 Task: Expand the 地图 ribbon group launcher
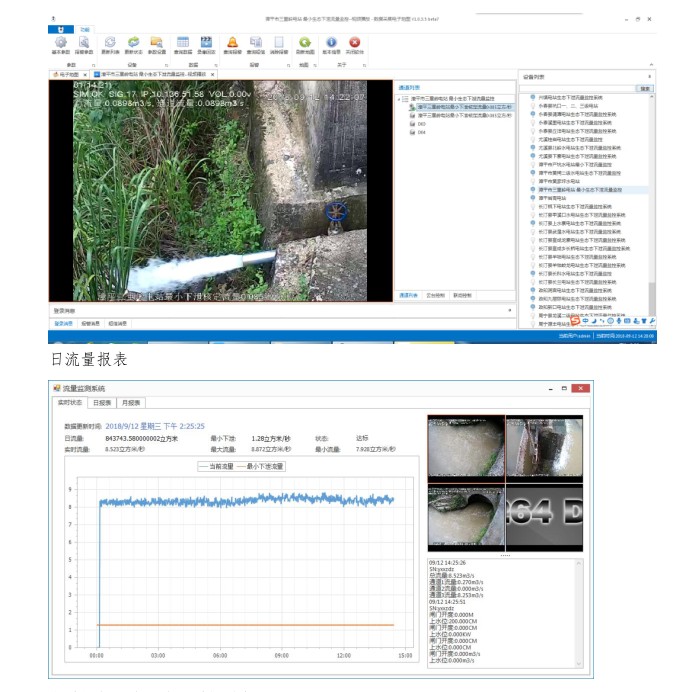pyautogui.click(x=315, y=65)
